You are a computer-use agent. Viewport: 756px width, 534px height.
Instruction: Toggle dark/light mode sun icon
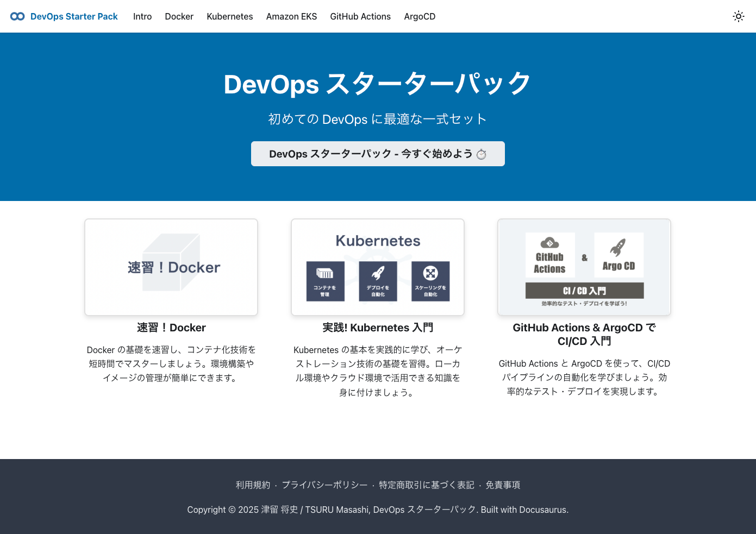point(738,16)
